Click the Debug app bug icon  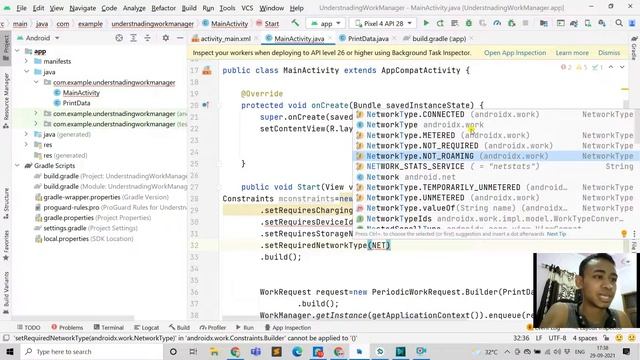[x=469, y=23]
